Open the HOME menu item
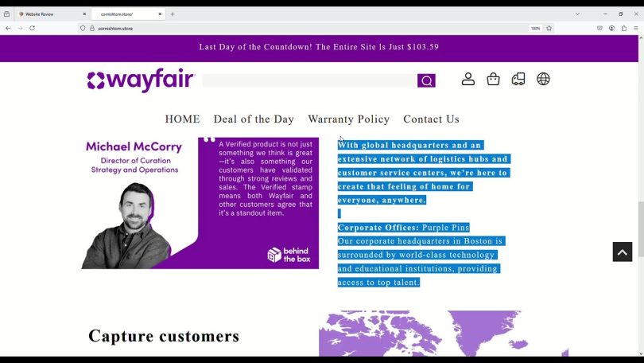This screenshot has width=644, height=363. (182, 119)
